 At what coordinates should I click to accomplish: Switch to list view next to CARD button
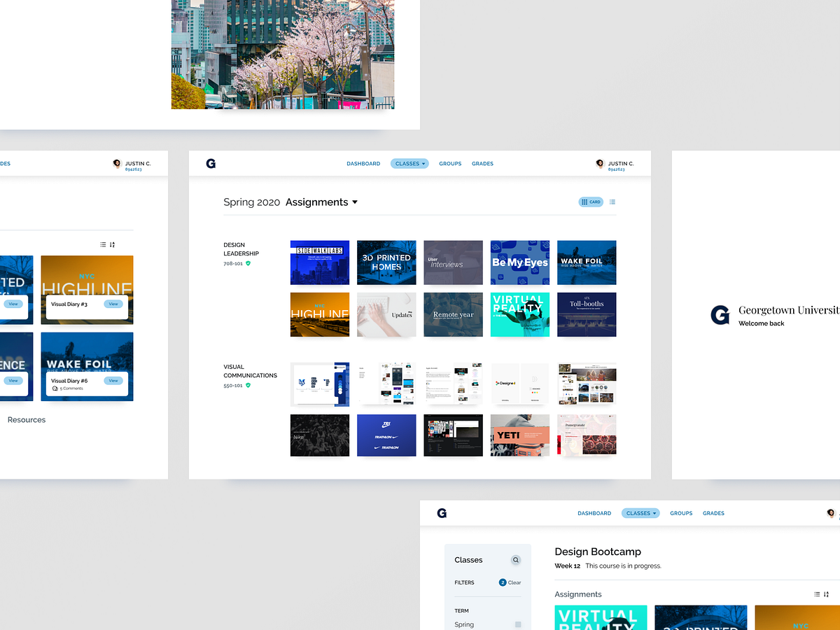[612, 202]
